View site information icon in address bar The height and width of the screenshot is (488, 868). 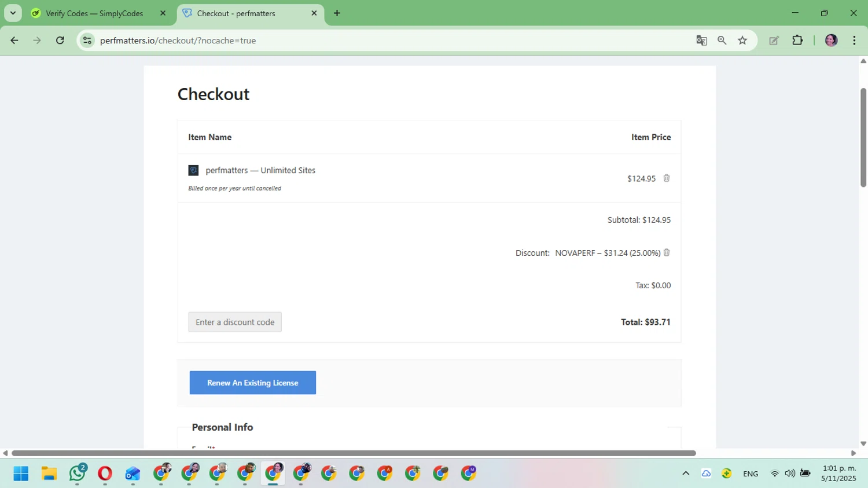(87, 41)
